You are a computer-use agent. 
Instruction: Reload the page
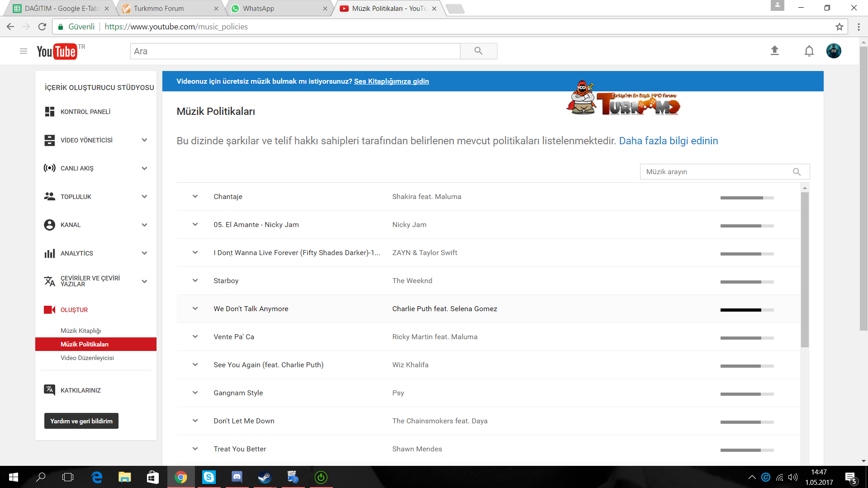point(42,27)
